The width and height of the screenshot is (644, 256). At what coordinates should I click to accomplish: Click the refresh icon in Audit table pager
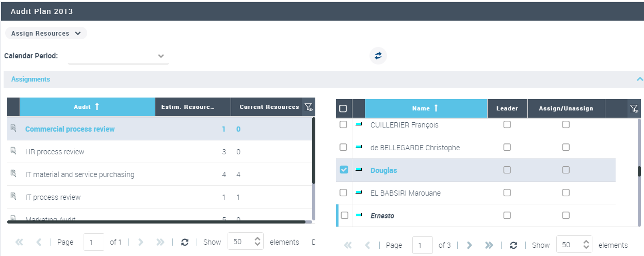click(x=185, y=242)
